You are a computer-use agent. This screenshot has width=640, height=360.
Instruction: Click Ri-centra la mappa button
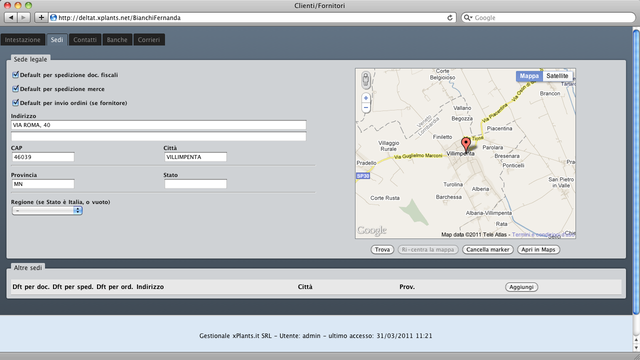pyautogui.click(x=428, y=249)
